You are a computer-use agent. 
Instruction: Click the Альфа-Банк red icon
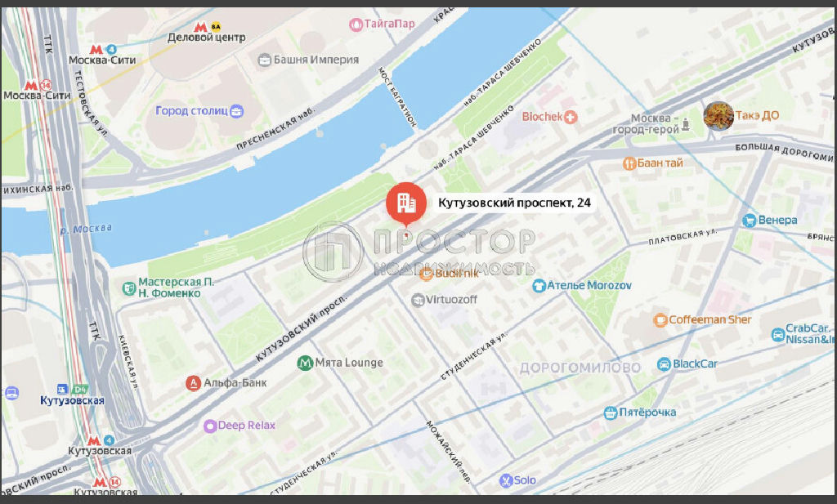coord(193,383)
